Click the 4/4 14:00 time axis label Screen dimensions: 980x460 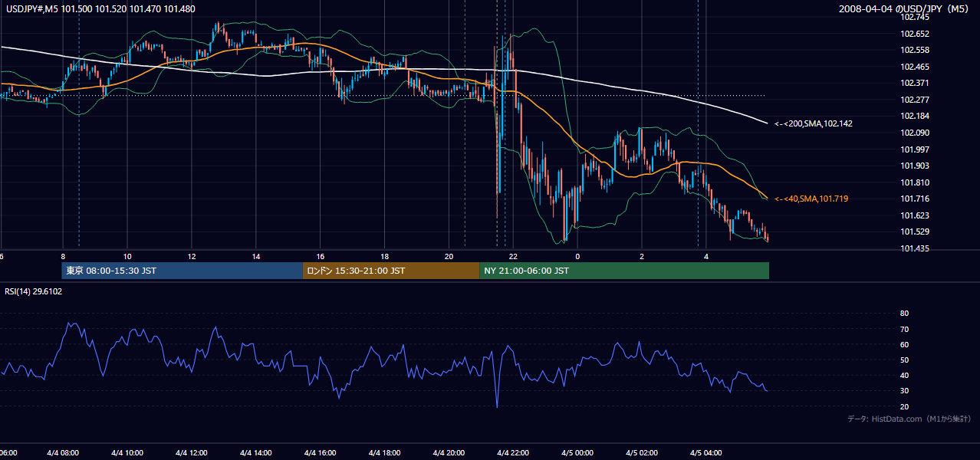tap(256, 453)
